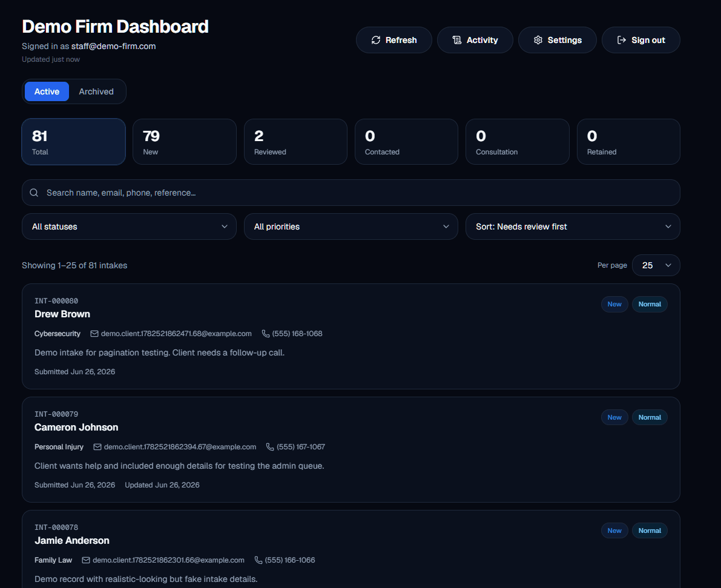The width and height of the screenshot is (721, 588).
Task: Click the New badge on Drew Brown's card
Action: point(614,304)
